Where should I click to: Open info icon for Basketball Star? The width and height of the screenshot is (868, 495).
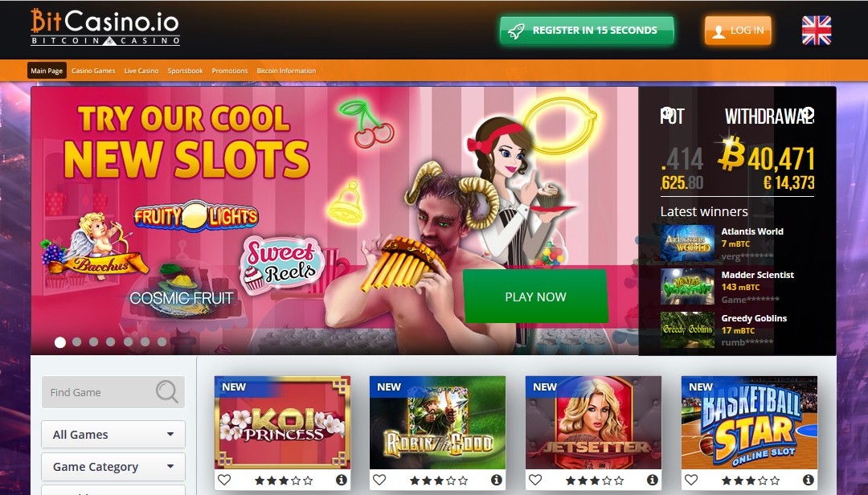[x=809, y=480]
